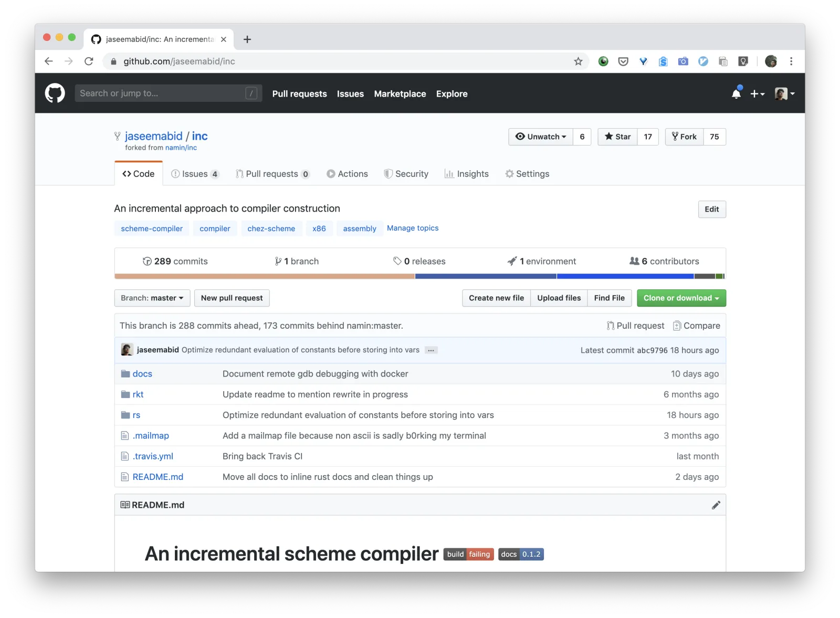Focus the Search or jump to field
This screenshot has height=618, width=840.
click(x=169, y=93)
